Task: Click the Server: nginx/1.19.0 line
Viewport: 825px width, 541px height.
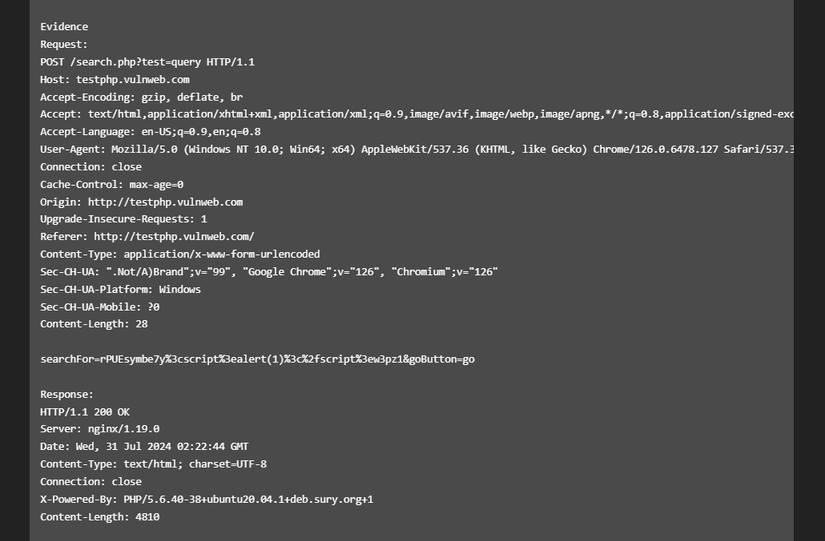Action: (x=100, y=429)
